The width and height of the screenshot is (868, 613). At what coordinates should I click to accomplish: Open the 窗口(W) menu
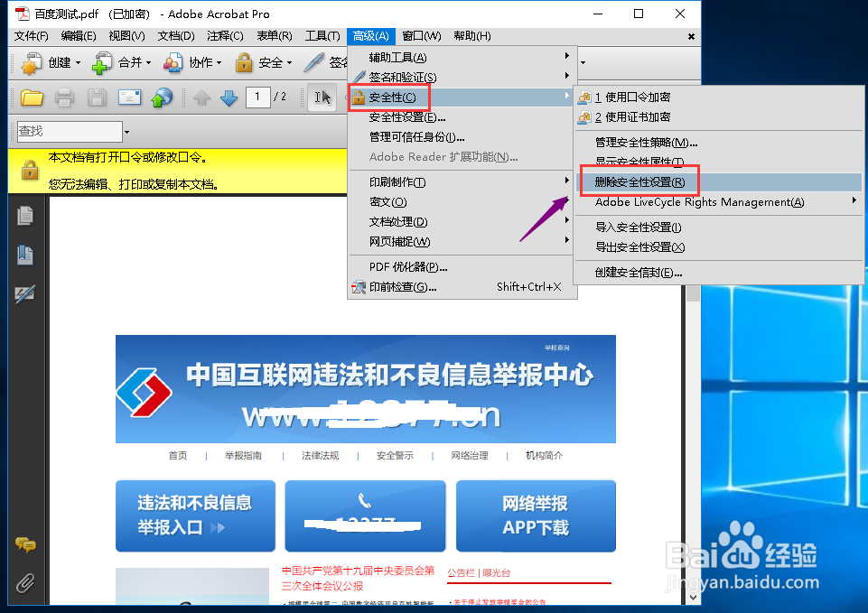[421, 36]
